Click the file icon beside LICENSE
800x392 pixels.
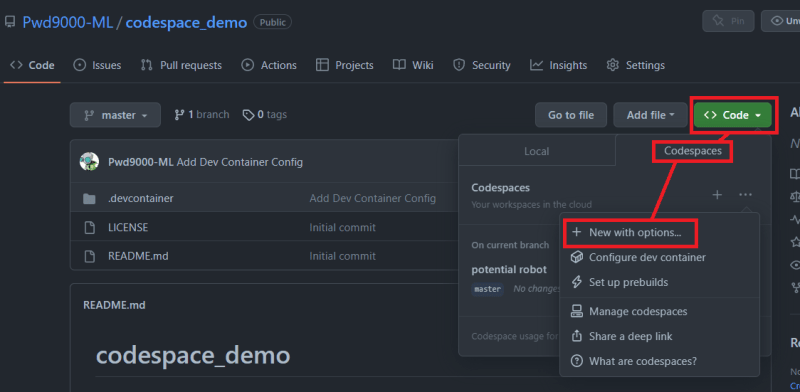pyautogui.click(x=89, y=227)
